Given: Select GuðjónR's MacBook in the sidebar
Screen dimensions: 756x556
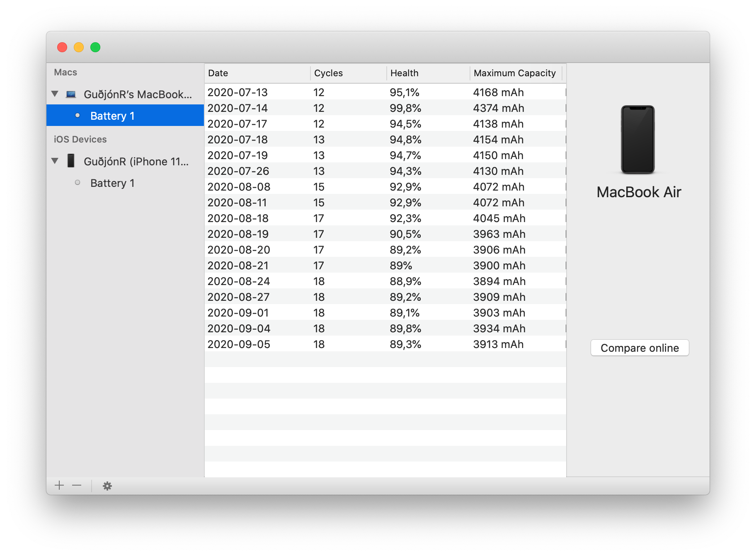Looking at the screenshot, I should [138, 94].
